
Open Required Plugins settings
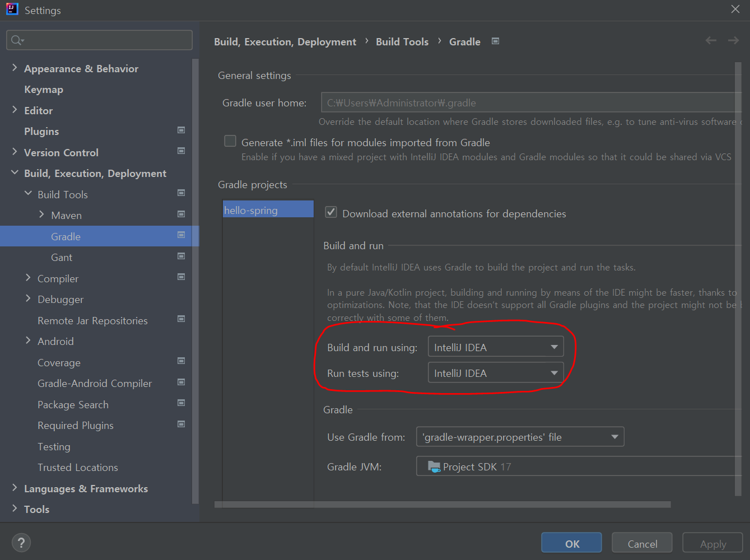point(76,426)
